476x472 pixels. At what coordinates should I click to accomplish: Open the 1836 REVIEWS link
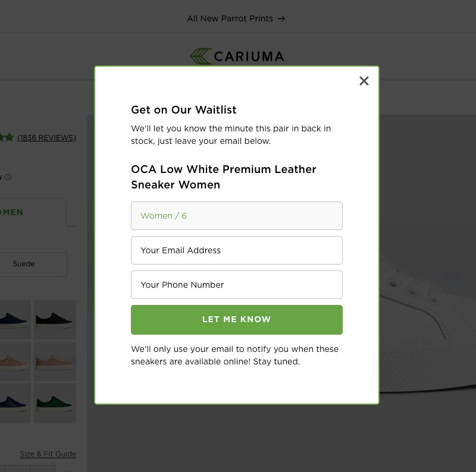click(x=46, y=138)
